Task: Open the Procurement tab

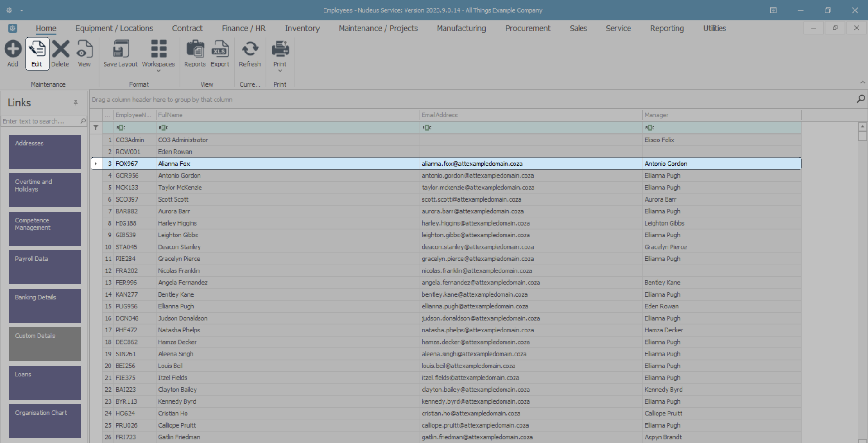Action: tap(528, 28)
